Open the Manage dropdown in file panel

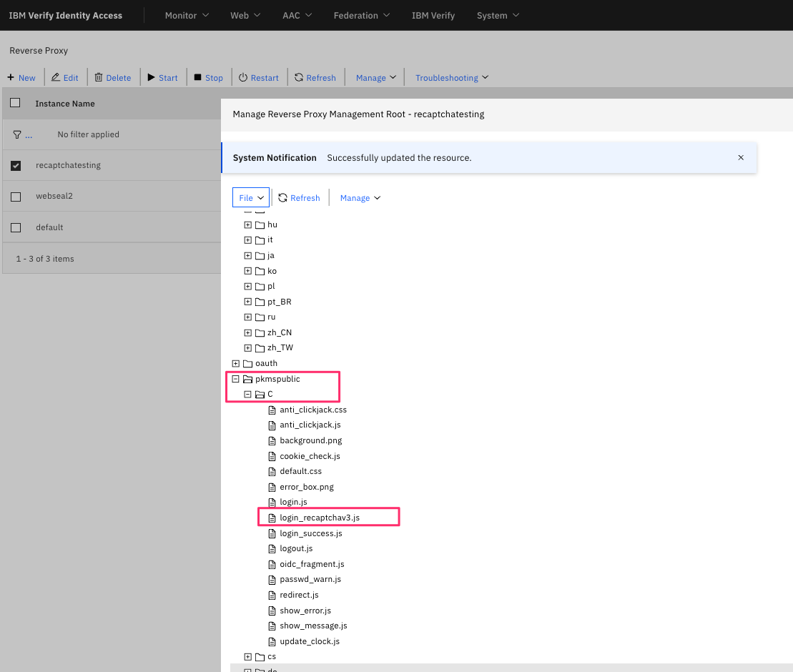pos(360,198)
